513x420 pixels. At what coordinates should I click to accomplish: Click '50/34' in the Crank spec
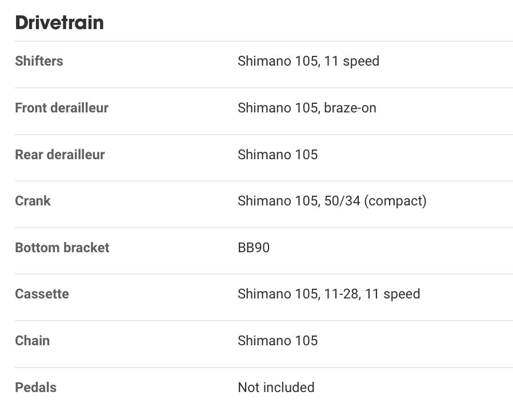(x=342, y=201)
